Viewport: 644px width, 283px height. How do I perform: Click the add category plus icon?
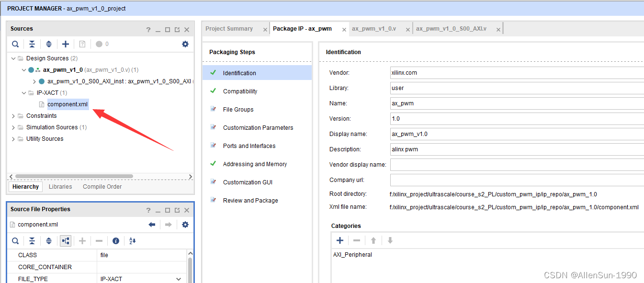340,240
